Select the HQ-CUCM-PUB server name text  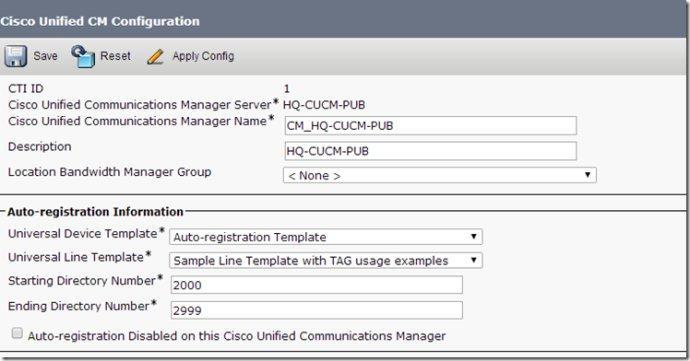324,105
